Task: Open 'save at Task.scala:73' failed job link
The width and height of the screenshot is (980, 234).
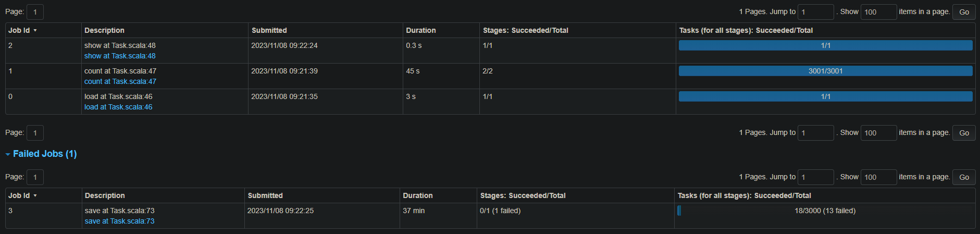Action: (x=119, y=221)
